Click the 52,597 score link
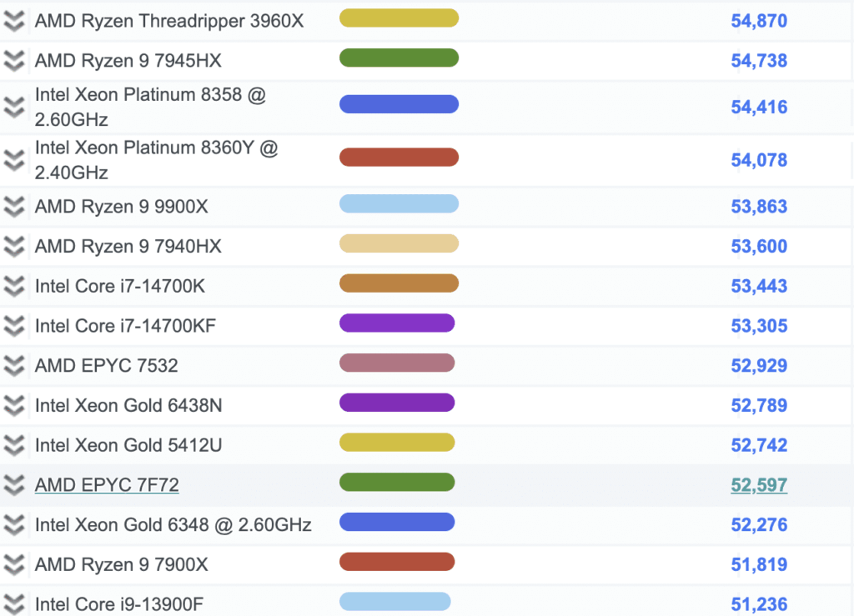The height and width of the screenshot is (616, 854). [759, 485]
